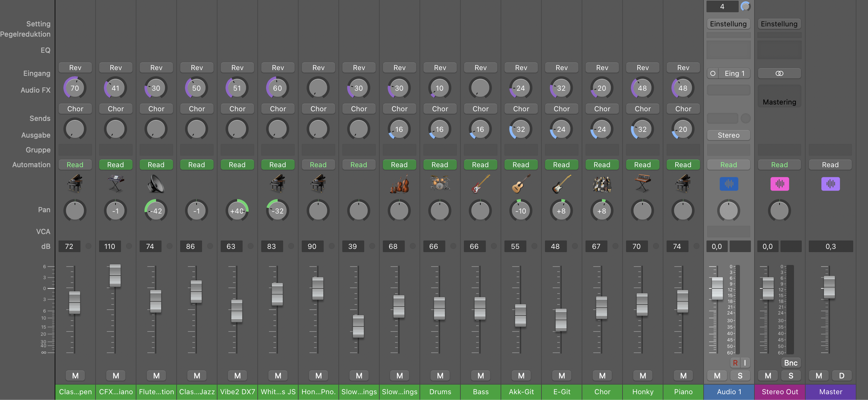Click the acoustic guitar icon on Akk-Git
Image resolution: width=868 pixels, height=400 pixels.
click(x=521, y=184)
